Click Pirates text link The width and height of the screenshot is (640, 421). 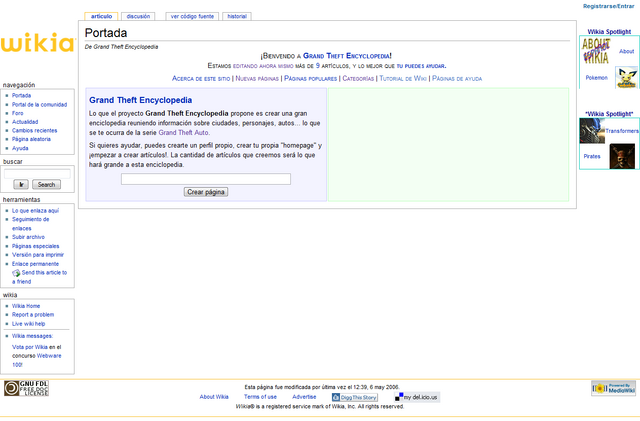(x=592, y=156)
